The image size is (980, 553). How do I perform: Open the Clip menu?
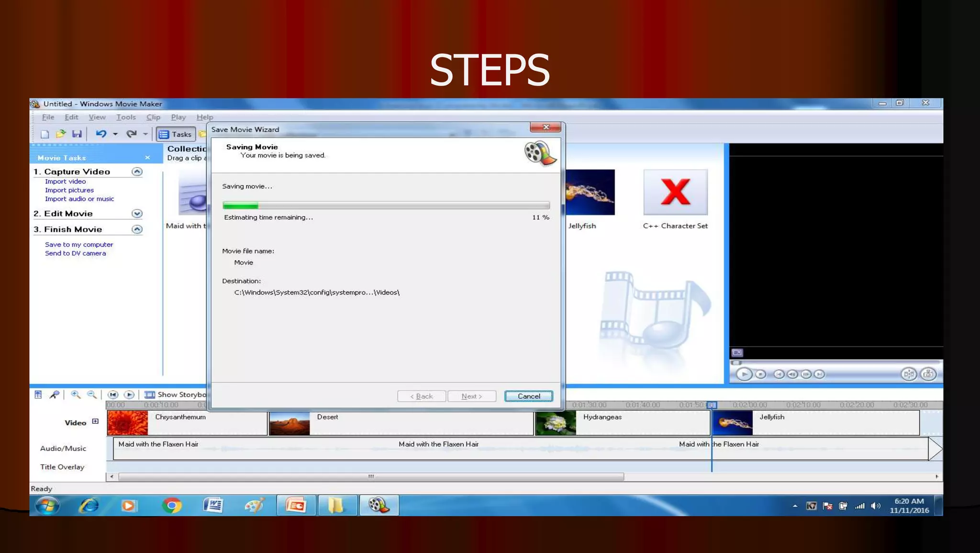(153, 117)
